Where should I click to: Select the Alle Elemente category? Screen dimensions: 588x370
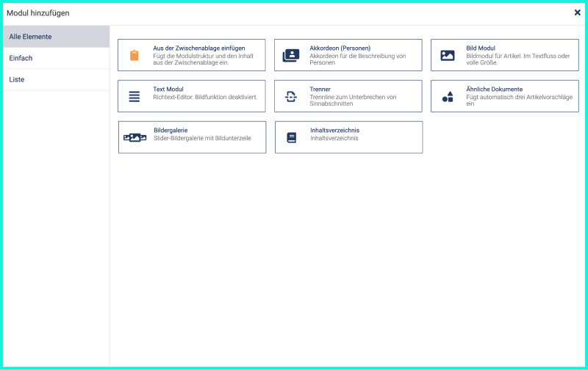coord(57,37)
